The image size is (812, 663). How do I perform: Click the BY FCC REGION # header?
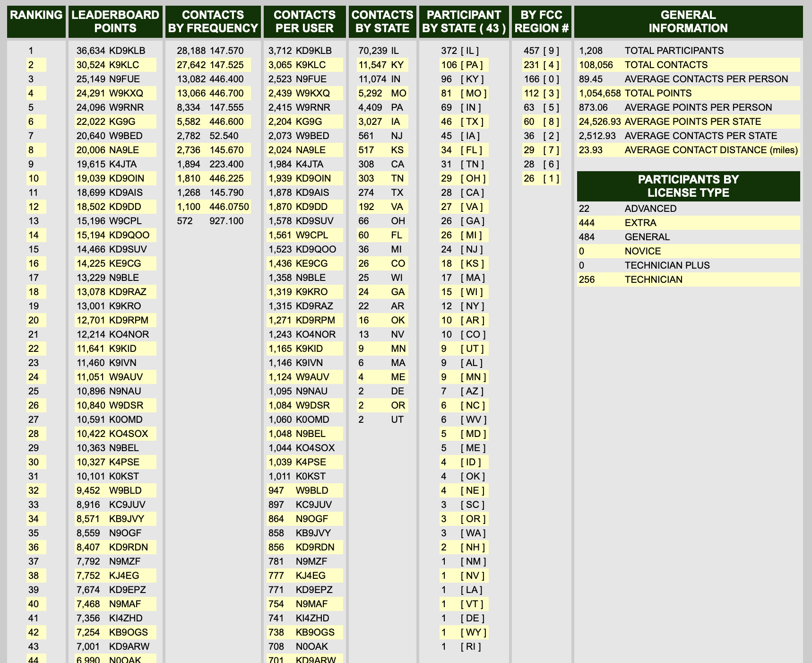[541, 21]
